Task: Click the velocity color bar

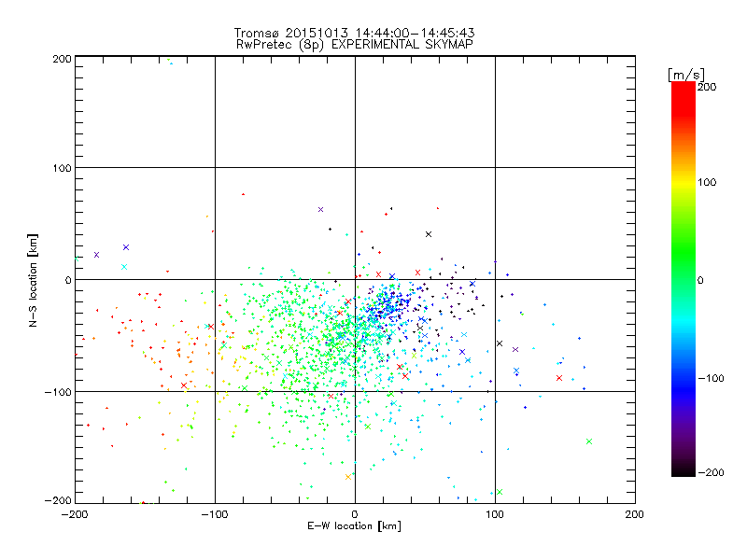Action: tap(684, 279)
